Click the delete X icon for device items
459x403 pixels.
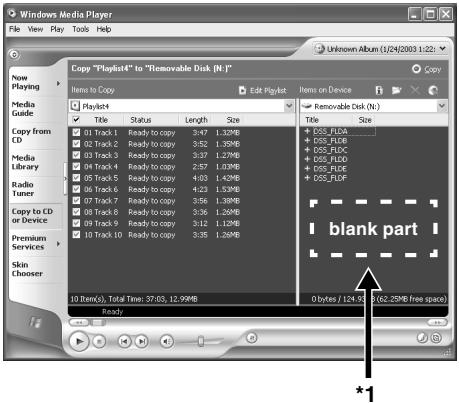tap(415, 90)
